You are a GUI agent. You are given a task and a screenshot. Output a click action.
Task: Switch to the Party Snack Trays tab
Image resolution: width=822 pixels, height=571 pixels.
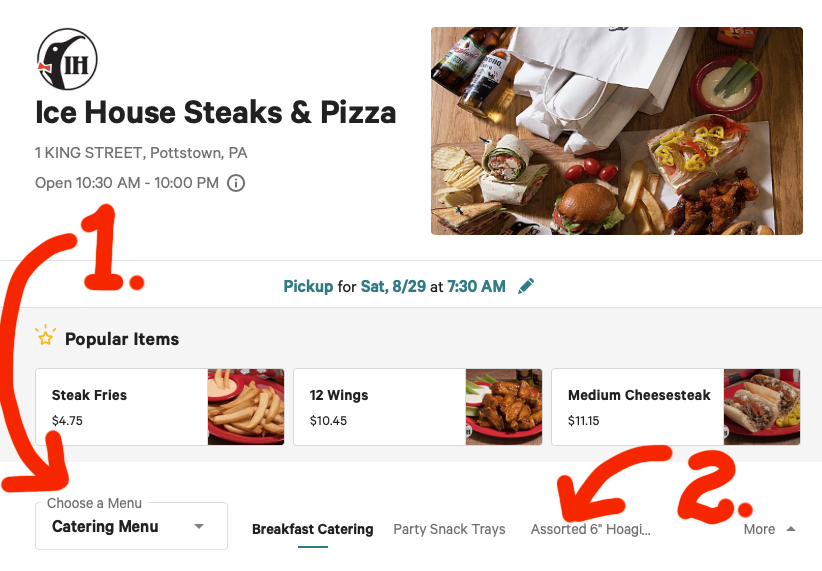(449, 529)
